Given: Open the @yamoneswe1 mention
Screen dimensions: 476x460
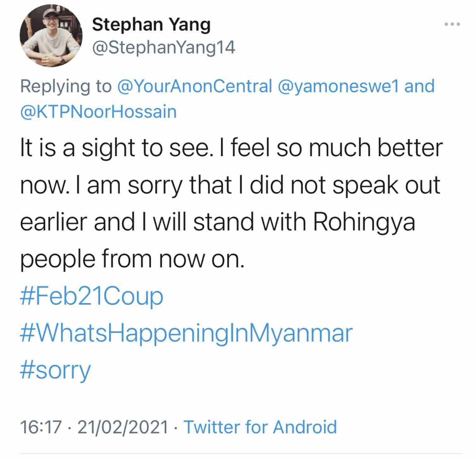Looking at the screenshot, I should point(339,86).
